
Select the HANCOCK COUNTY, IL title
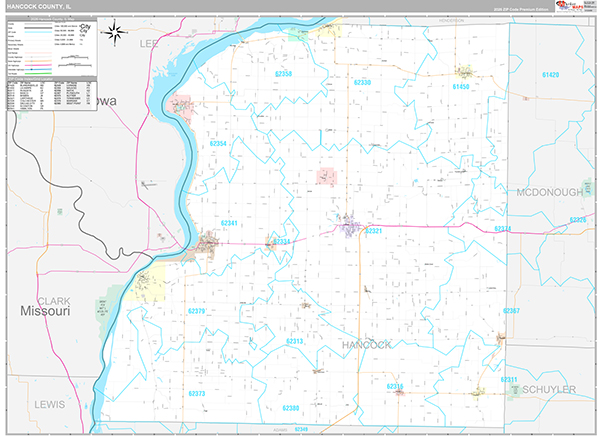[x=39, y=7]
